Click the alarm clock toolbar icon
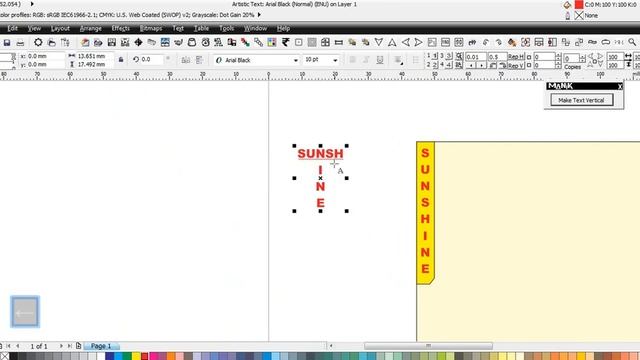 pyautogui.click(x=205, y=42)
